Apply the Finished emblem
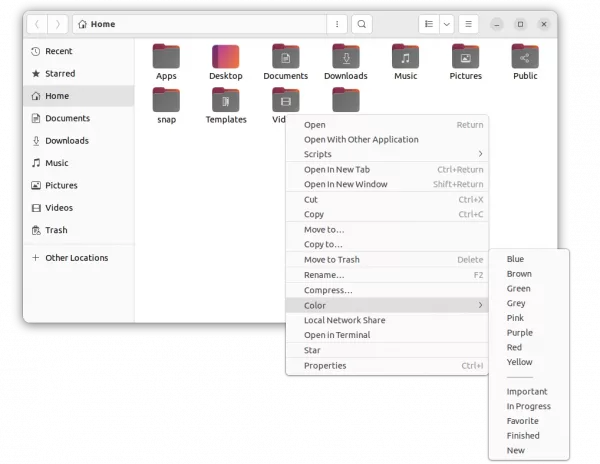This screenshot has height=464, width=600. point(529,436)
